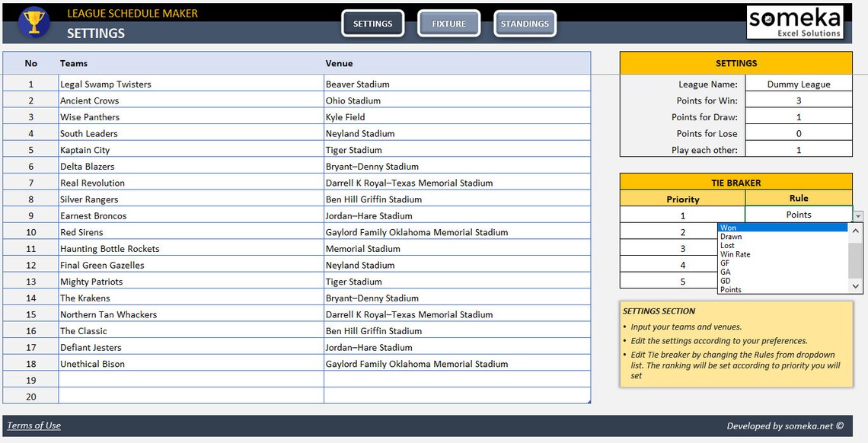The width and height of the screenshot is (868, 443).
Task: Click the "Developed by someka.net" link
Action: [784, 425]
